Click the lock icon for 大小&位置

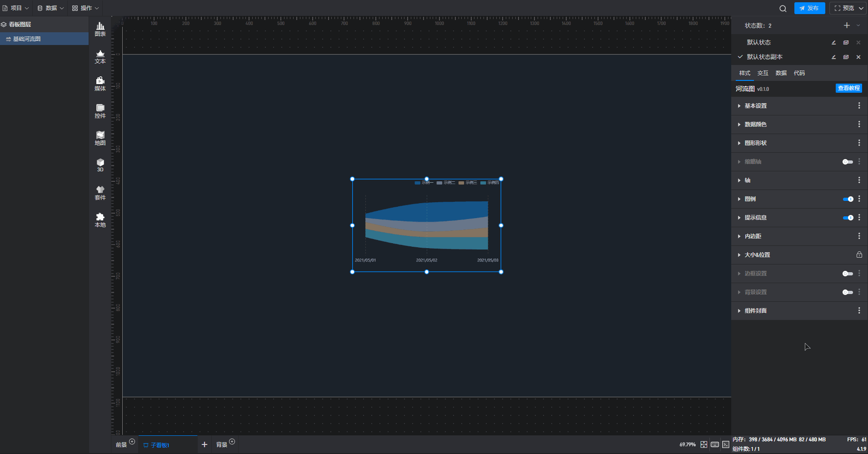click(859, 255)
